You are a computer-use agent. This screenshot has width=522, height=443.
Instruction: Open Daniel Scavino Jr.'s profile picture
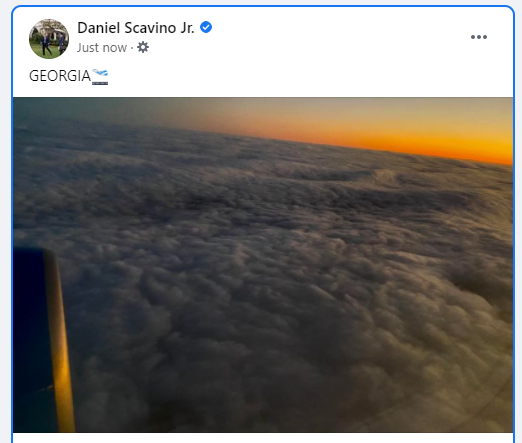click(x=49, y=39)
